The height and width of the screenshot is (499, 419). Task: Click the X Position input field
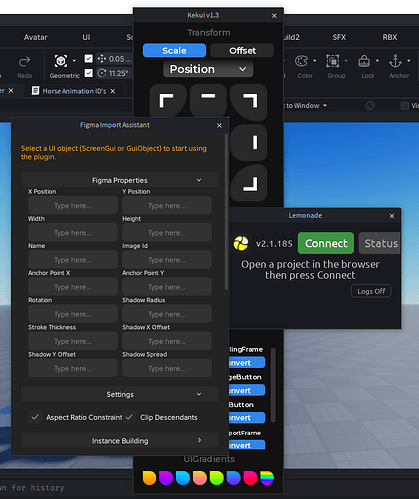pos(73,206)
